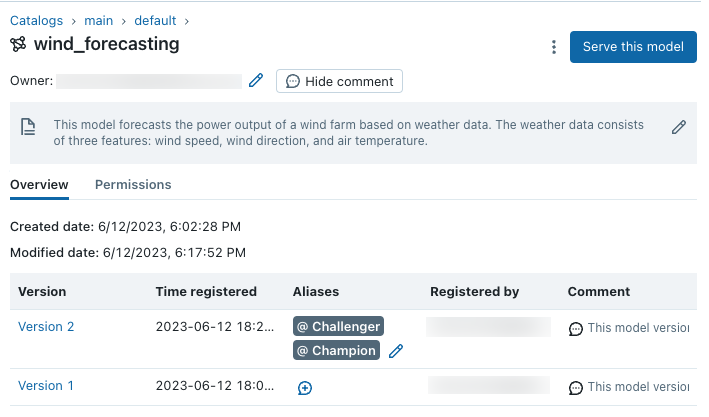Open the kebab more-options menu
Screen dimensions: 709x417
[554, 47]
